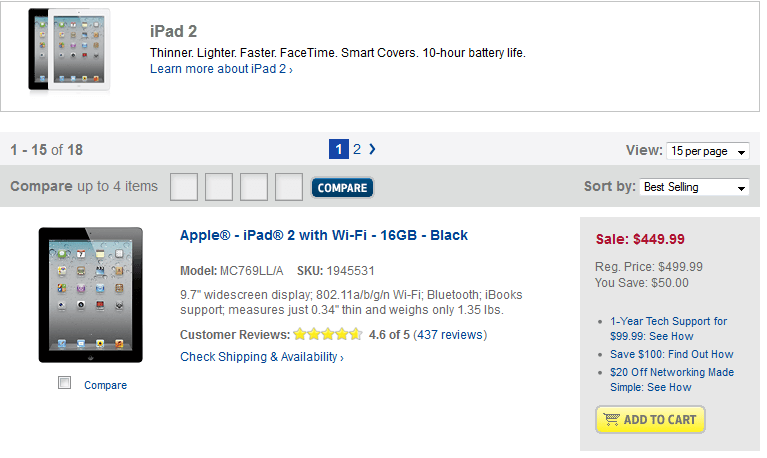Open the black iPad 2 product thumbnail
Viewport: 767px width, 458px height.
(90, 295)
